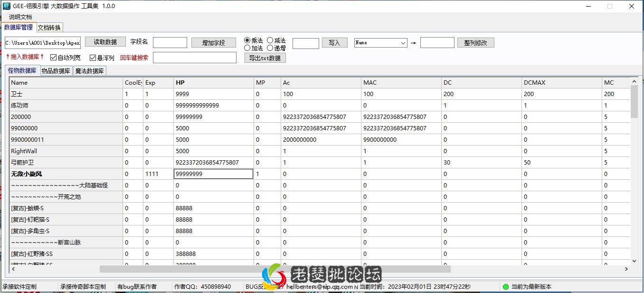
Task: Click the 整列修改 button
Action: 476,43
